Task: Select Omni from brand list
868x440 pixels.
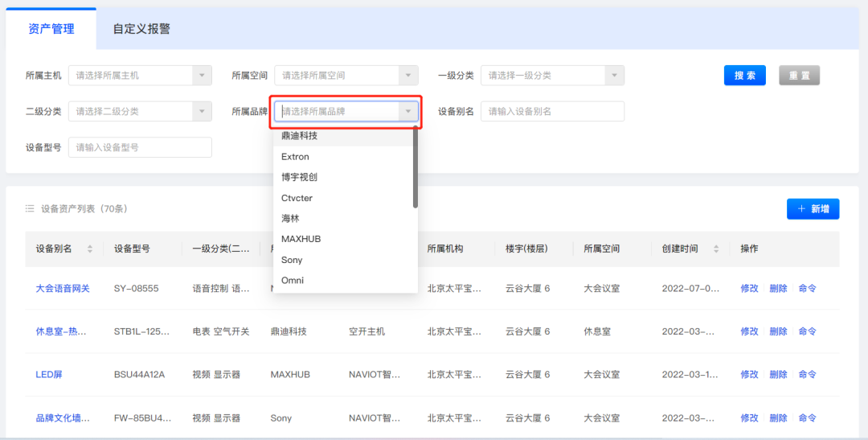Action: pos(345,280)
